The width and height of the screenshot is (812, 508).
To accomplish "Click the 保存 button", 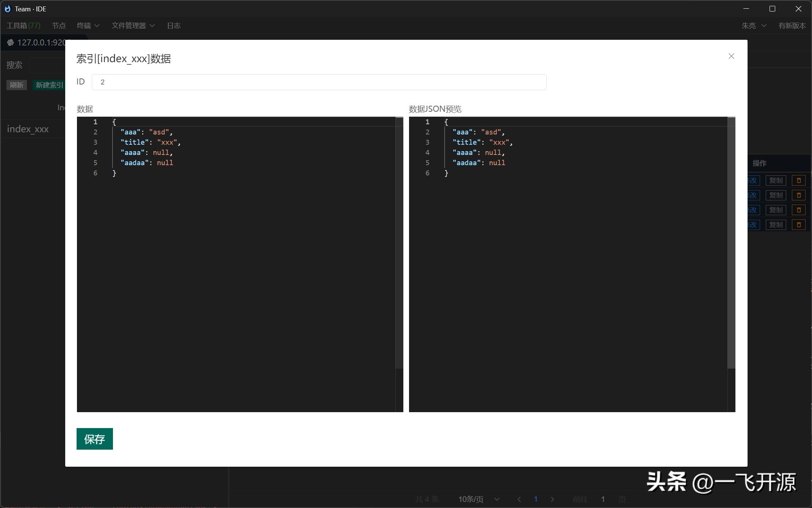I will 94,439.
